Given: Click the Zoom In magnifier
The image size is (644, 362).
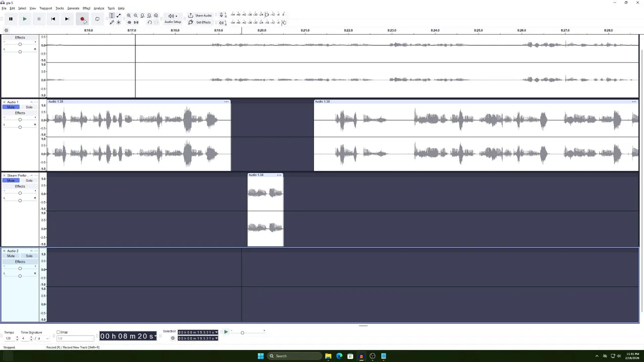Looking at the screenshot, I should coord(129,16).
